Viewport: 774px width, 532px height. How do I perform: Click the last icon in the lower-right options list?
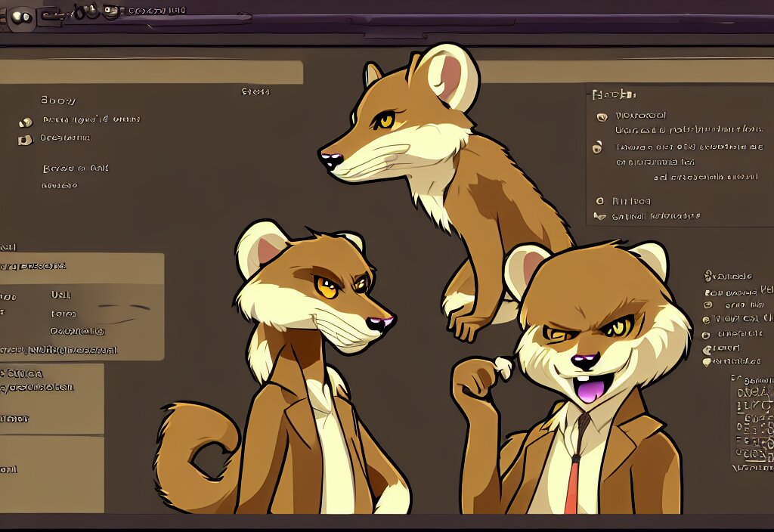coord(707,362)
